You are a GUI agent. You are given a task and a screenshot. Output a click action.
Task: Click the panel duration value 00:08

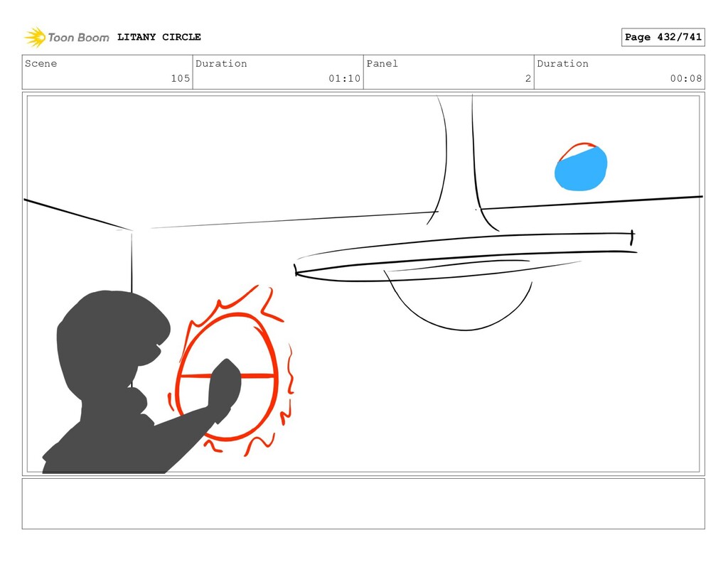(686, 78)
